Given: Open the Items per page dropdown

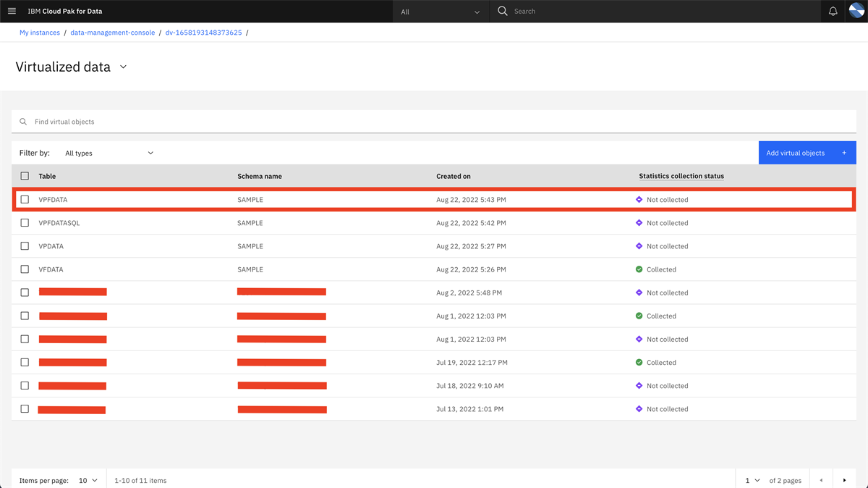Looking at the screenshot, I should [x=87, y=479].
